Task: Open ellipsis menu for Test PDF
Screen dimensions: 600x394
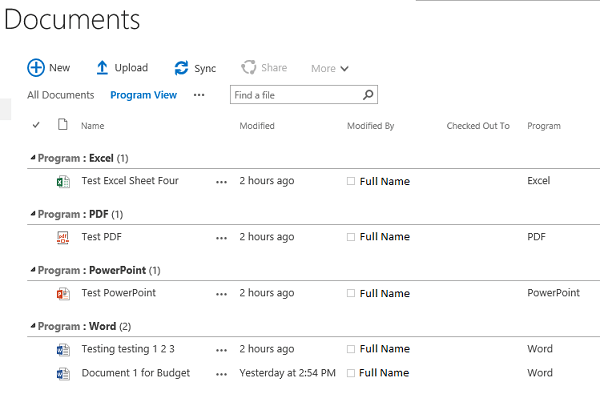Action: (221, 238)
